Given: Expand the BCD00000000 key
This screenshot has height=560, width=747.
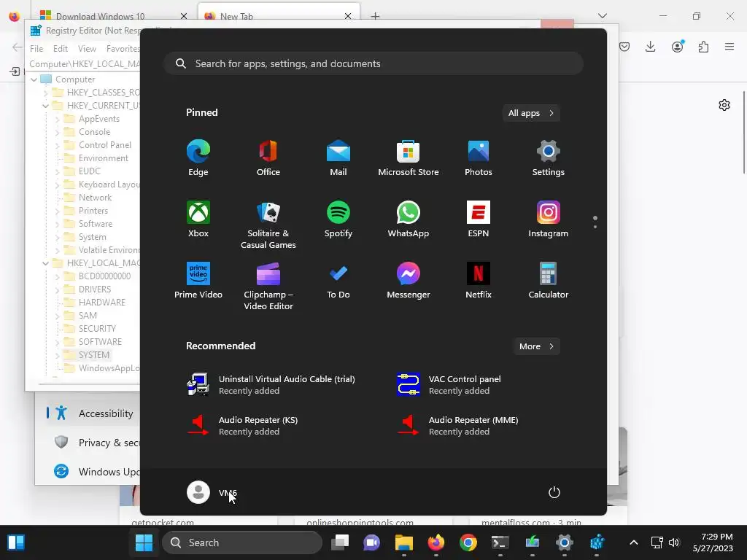Looking at the screenshot, I should tap(58, 276).
